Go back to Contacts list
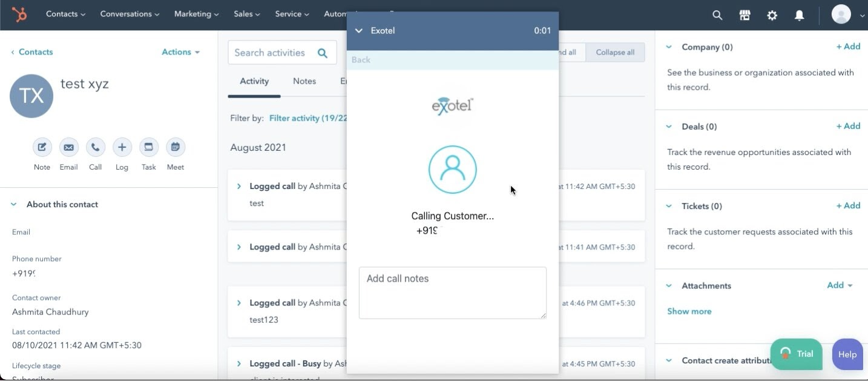868x381 pixels. (x=32, y=52)
